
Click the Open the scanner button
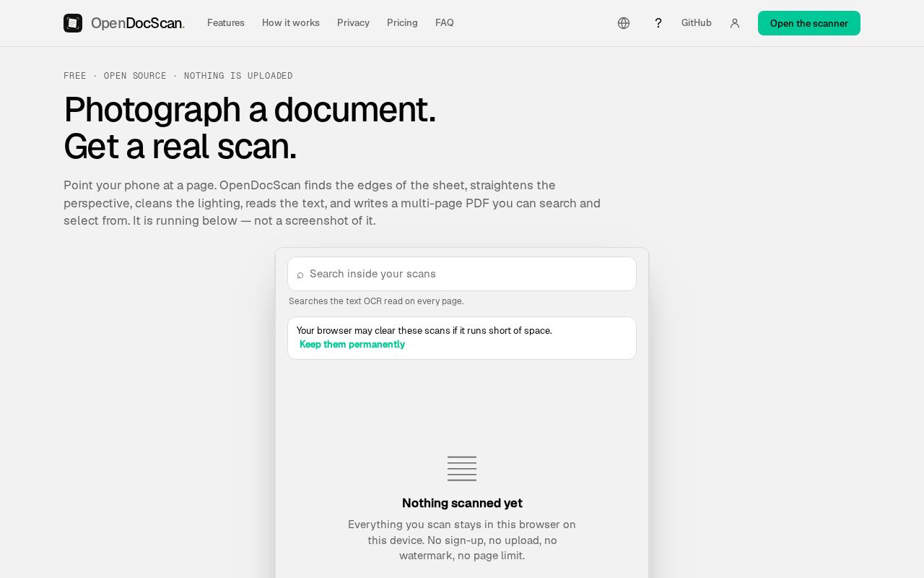809,23
